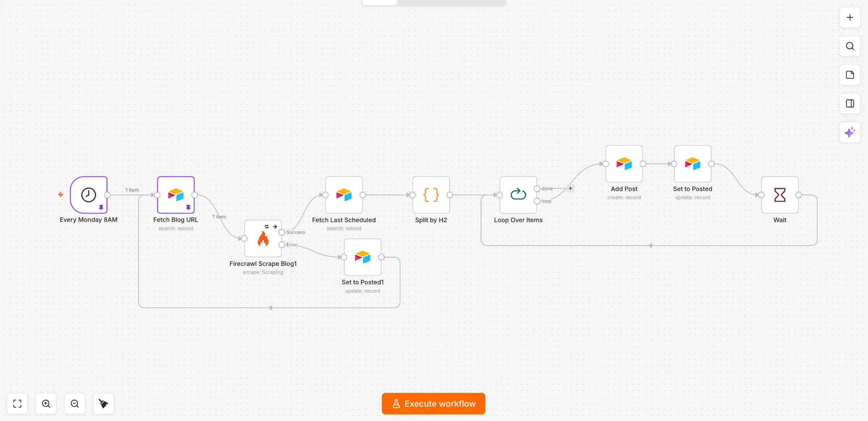Click the output connector of Split by H2
This screenshot has height=421, width=868.
(450, 195)
